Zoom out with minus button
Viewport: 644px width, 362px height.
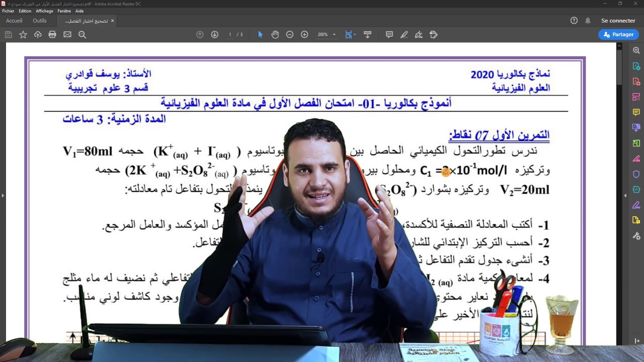(x=290, y=35)
